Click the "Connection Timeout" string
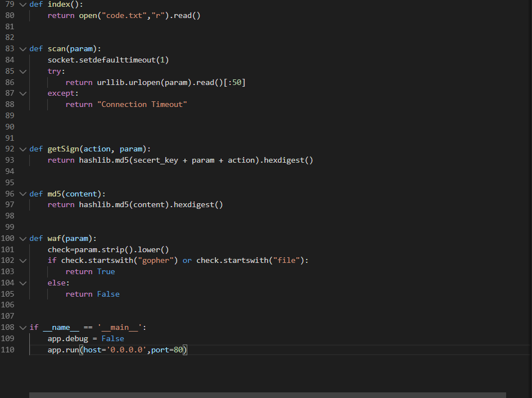 click(142, 105)
